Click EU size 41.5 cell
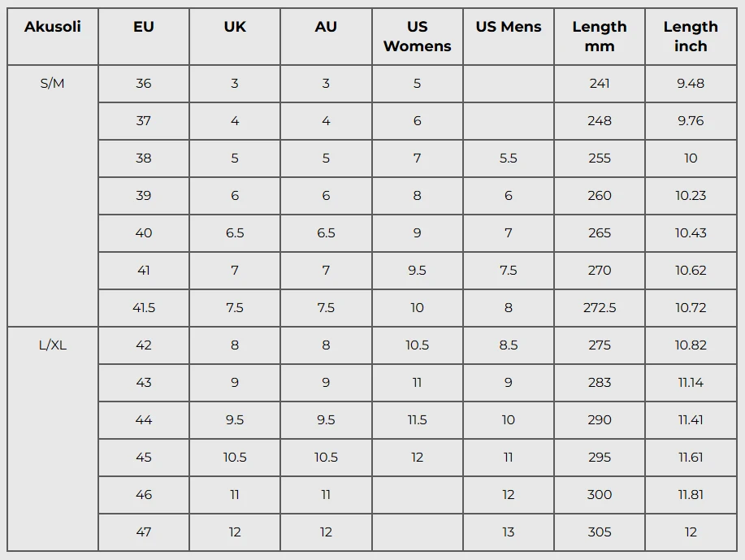 coord(144,308)
